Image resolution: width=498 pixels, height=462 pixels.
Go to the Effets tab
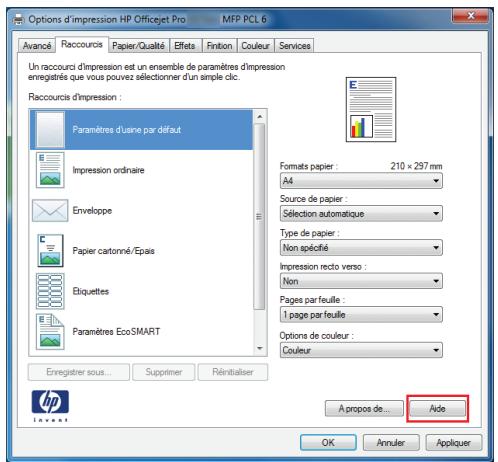pyautogui.click(x=185, y=46)
